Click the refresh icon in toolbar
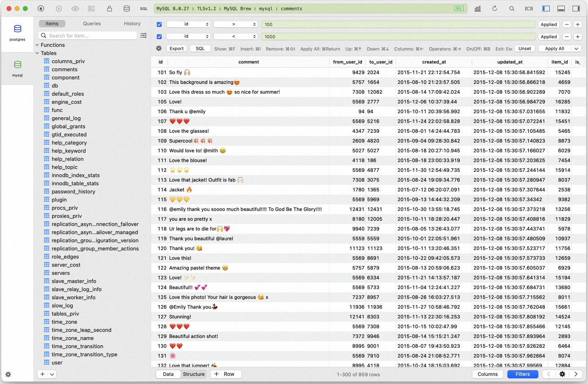The width and height of the screenshot is (588, 384). [x=495, y=9]
